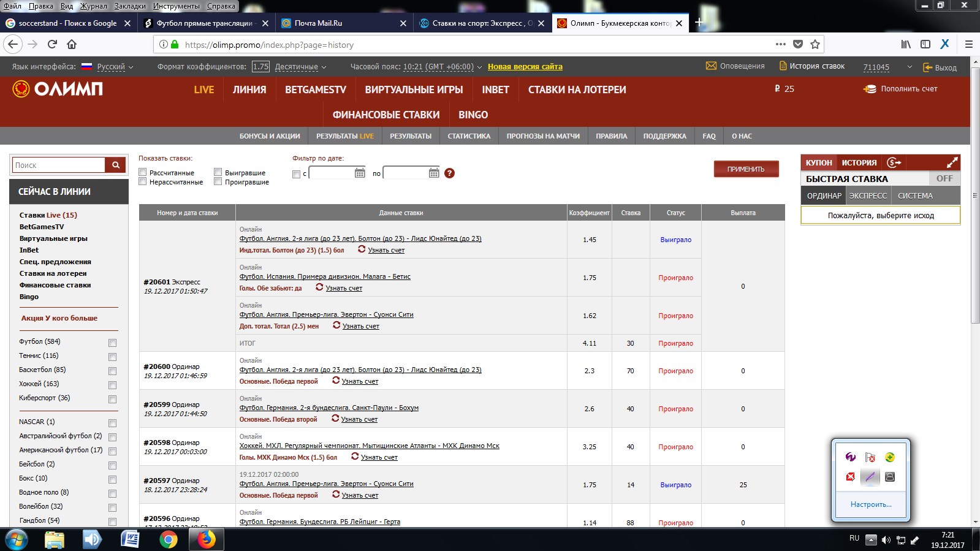The image size is (980, 551).
Task: Open the 'to' date calendar icon
Action: (x=434, y=173)
